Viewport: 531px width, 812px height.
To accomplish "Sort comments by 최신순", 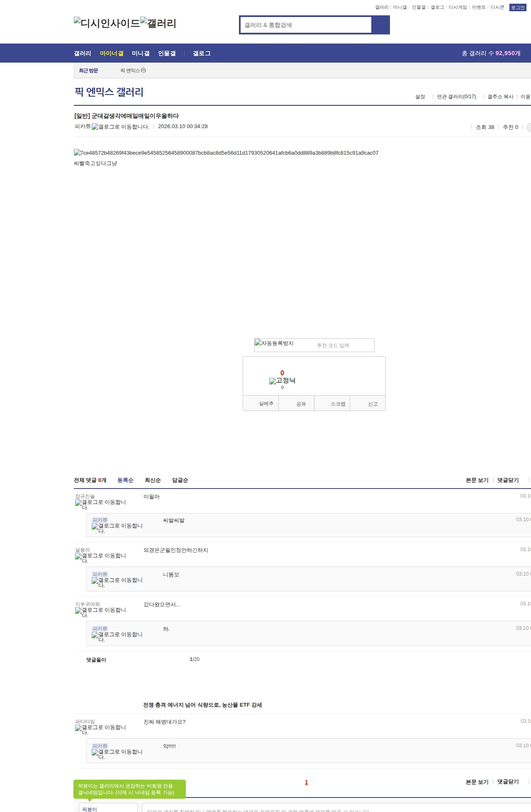I will pos(153,480).
